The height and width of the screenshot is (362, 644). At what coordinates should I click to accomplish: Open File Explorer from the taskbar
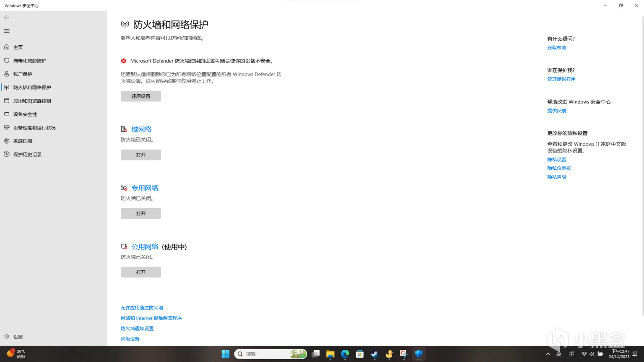pos(330,354)
